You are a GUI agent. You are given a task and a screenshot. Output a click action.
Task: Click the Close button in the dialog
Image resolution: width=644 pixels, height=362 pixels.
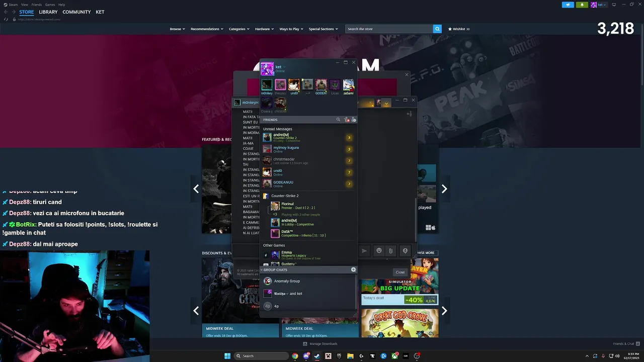(400, 272)
